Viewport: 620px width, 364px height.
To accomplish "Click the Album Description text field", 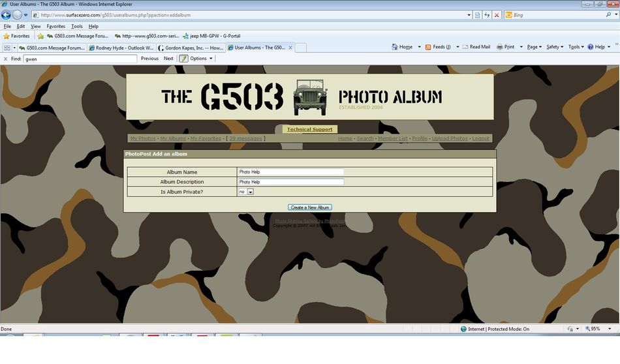I will tap(290, 182).
